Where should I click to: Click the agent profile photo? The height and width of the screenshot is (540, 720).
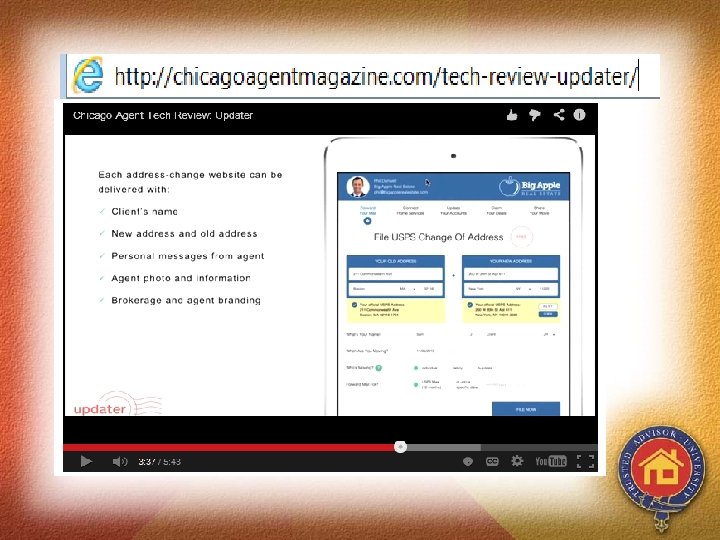click(x=358, y=186)
